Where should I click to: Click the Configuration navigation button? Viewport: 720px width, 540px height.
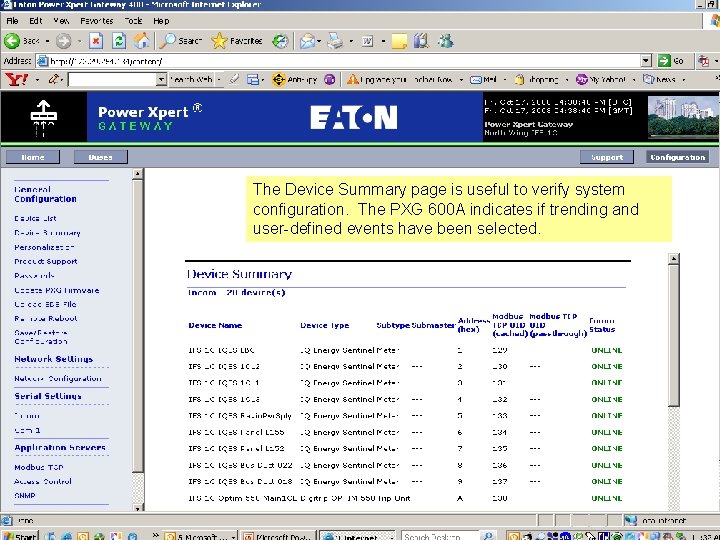pos(677,157)
